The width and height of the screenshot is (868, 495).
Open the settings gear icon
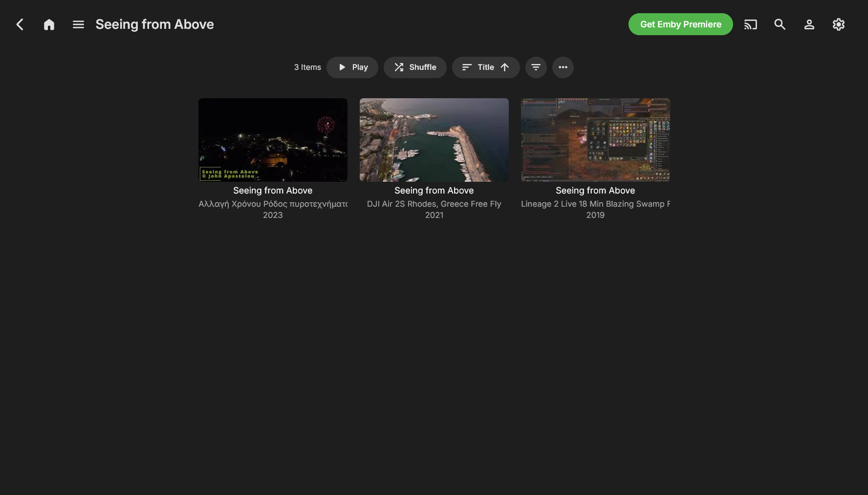838,24
